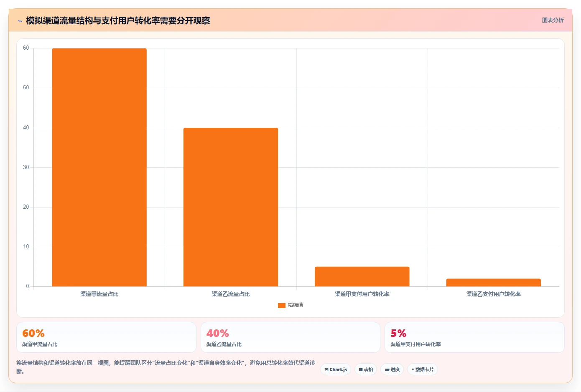Click y-axis tick value 30
Viewport: 581px width, 392px height.
click(x=26, y=167)
